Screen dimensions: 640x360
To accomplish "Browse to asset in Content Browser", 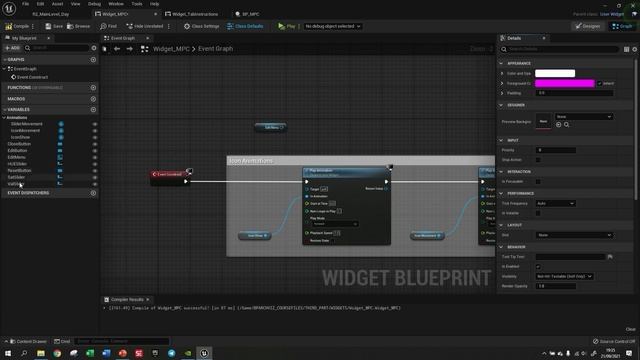I will click(x=78, y=26).
